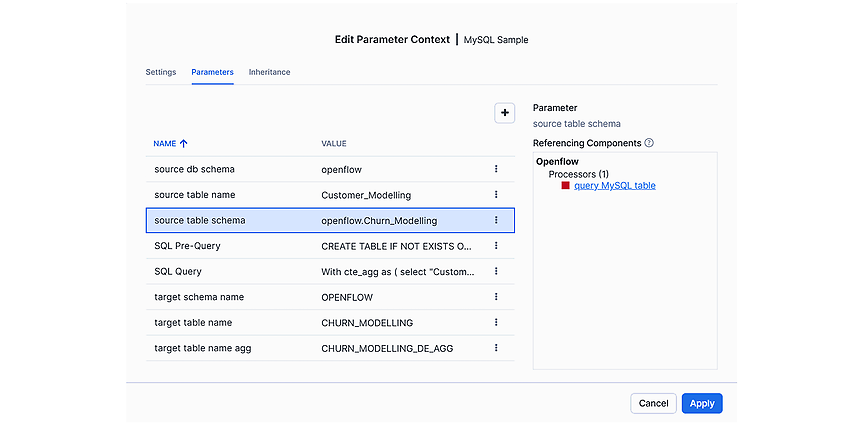
Task: Open the Inheritance tab
Action: pos(269,72)
